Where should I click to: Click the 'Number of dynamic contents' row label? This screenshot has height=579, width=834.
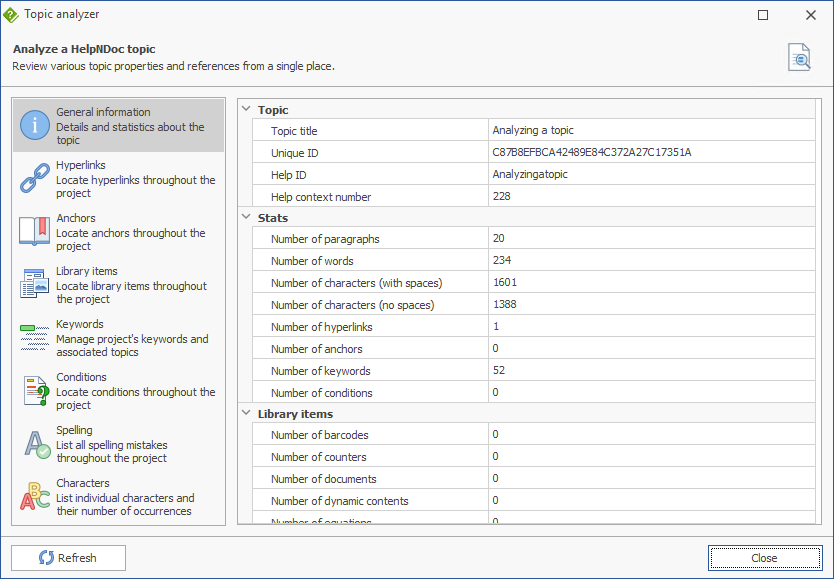click(339, 501)
